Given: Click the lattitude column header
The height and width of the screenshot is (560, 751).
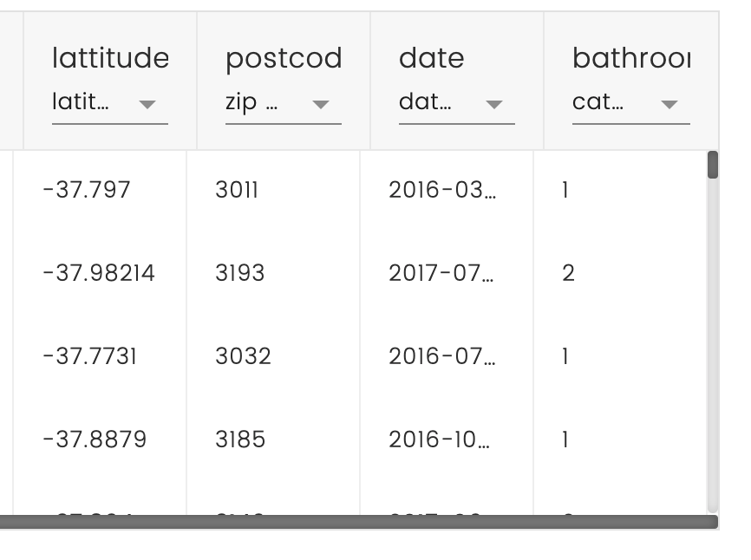Looking at the screenshot, I should click(111, 58).
